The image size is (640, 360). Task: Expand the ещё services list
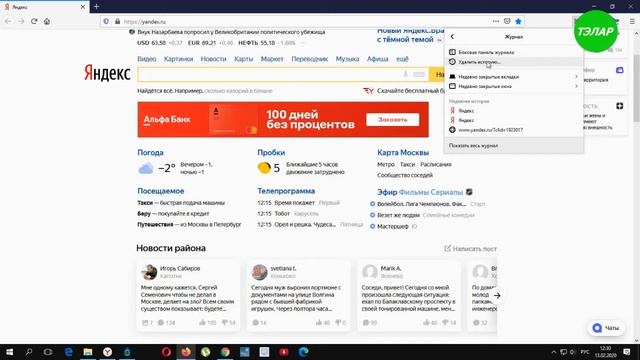(402, 59)
